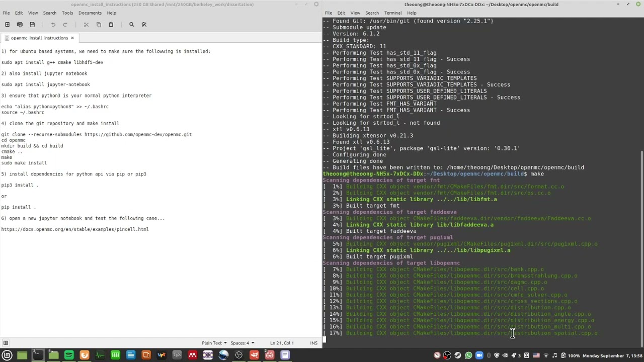The width and height of the screenshot is (644, 362).
Task: Click 'Built target fmt' terminal line
Action: 373,206
